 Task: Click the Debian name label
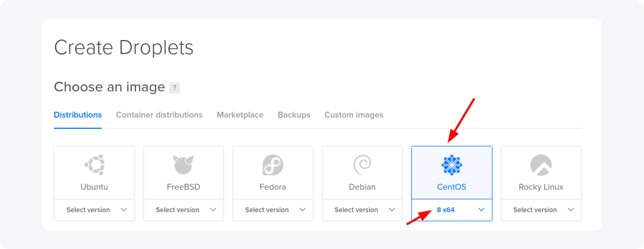362,187
